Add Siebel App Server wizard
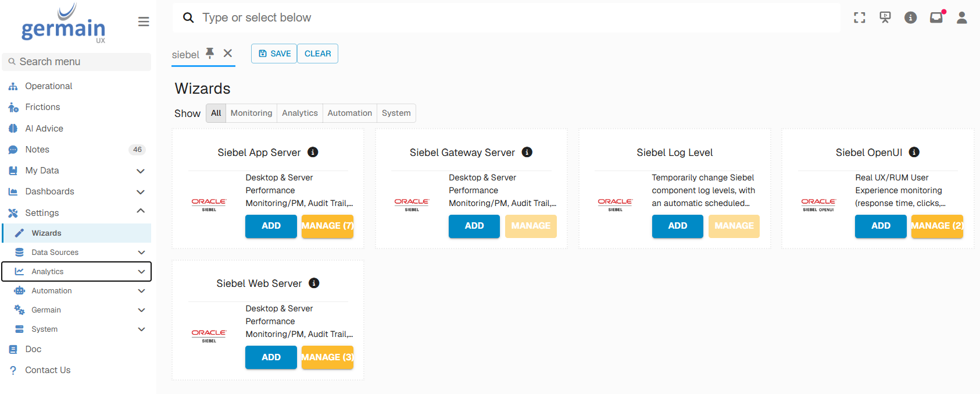 [271, 226]
